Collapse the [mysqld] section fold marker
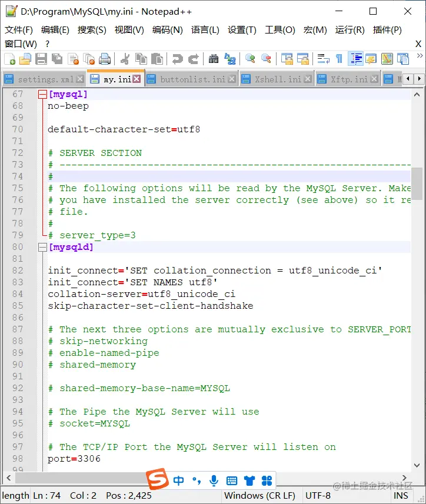The height and width of the screenshot is (504, 426). [x=42, y=247]
